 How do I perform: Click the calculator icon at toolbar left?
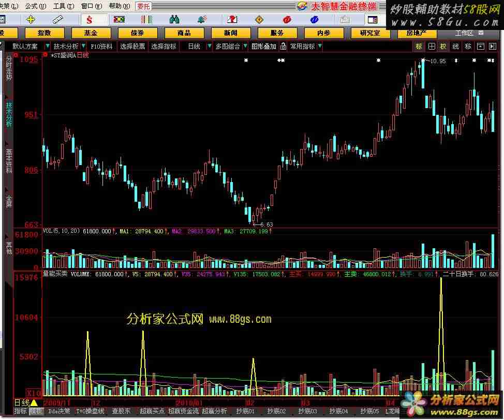[x=2, y=20]
